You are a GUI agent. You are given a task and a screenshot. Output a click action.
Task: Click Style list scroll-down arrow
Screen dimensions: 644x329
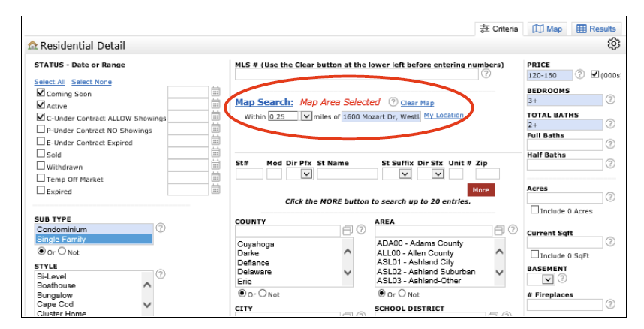pos(147,305)
